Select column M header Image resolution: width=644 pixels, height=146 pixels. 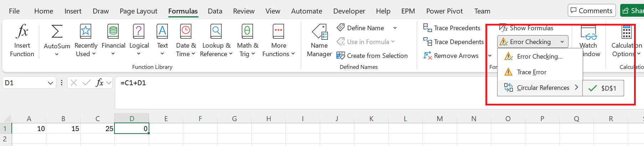439,119
